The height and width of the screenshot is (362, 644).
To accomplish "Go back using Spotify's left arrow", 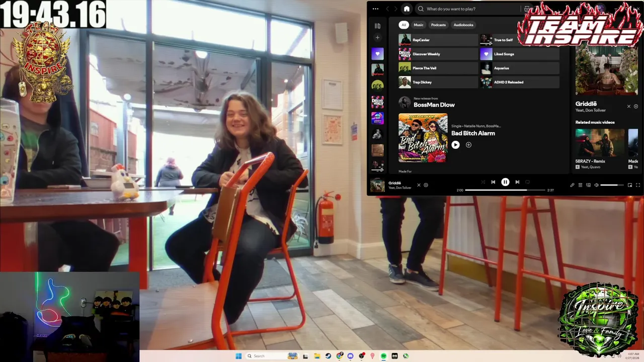I will coord(387,9).
